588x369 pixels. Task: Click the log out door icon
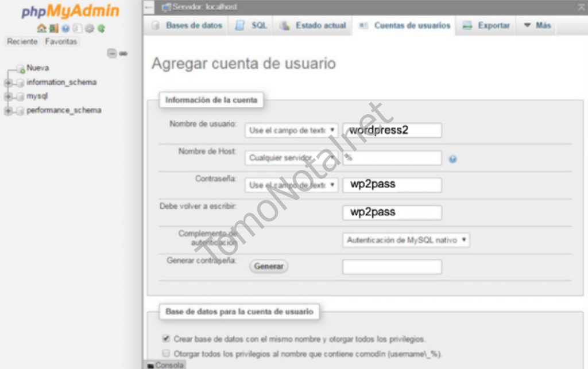[x=53, y=28]
